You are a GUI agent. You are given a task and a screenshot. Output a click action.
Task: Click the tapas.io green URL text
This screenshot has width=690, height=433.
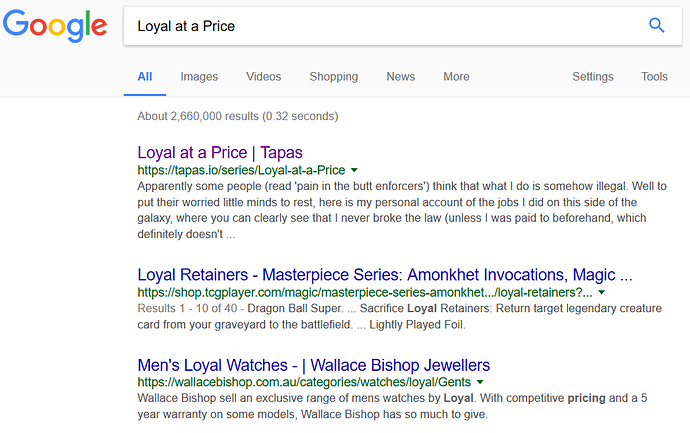tap(241, 171)
